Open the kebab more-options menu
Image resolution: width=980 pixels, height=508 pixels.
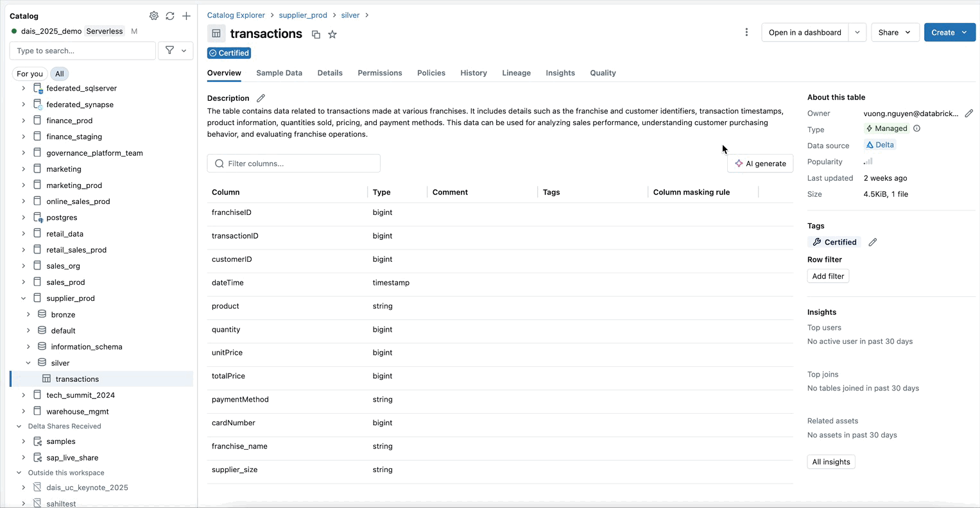tap(746, 32)
